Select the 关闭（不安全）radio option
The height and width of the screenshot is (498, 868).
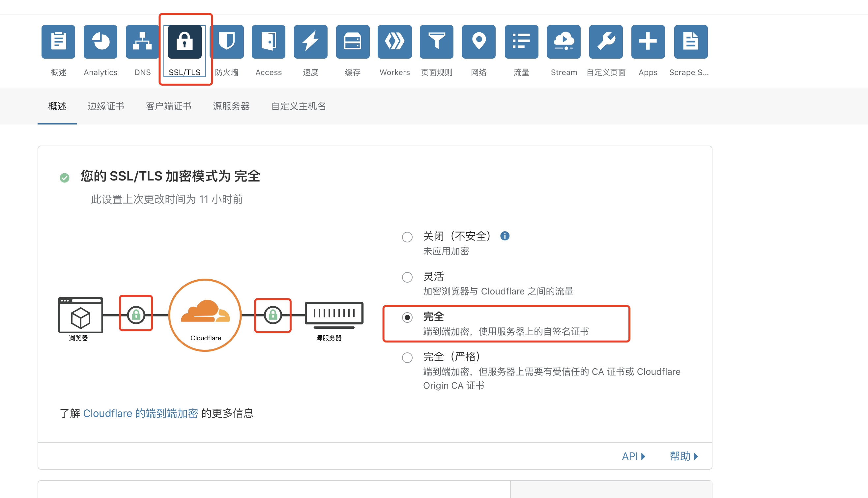407,237
